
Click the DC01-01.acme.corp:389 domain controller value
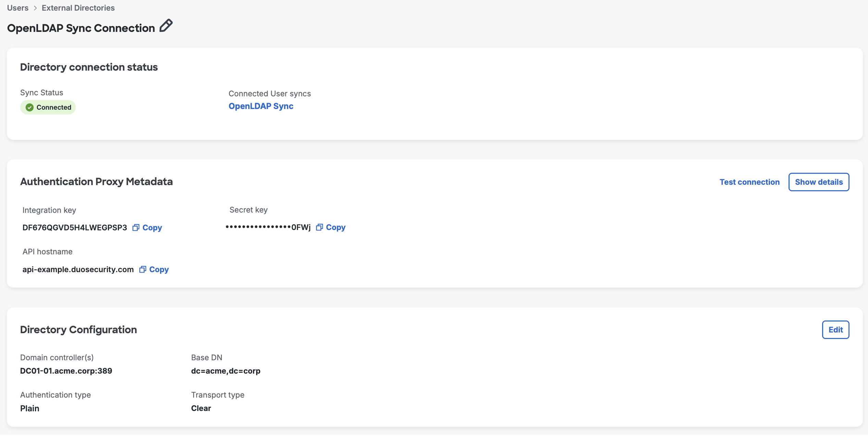tap(66, 371)
